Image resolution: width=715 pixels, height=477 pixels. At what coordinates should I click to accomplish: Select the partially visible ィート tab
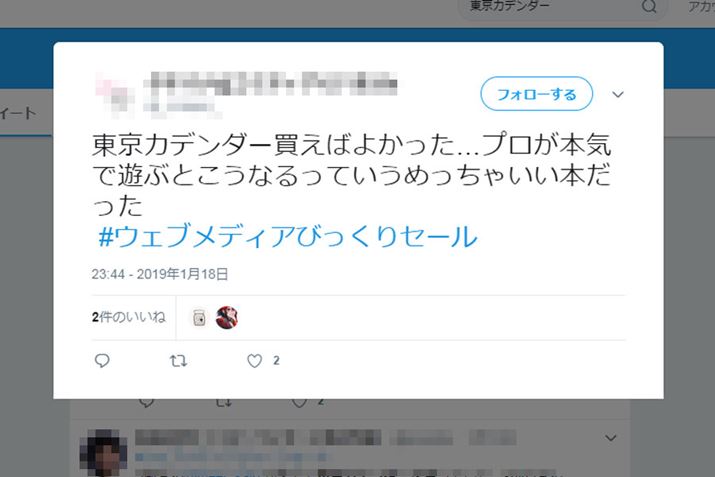18,113
